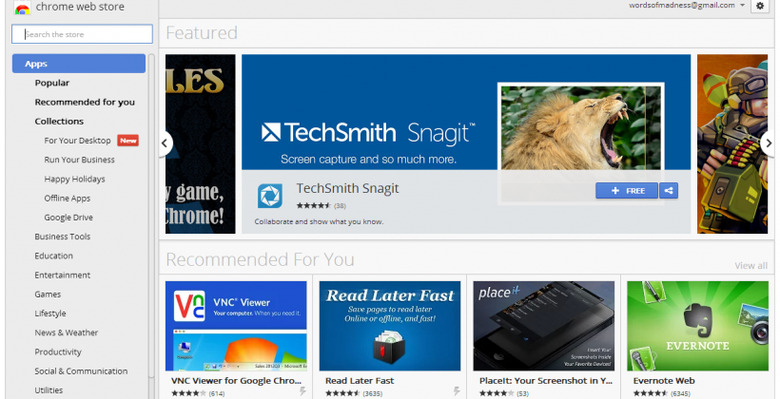Click PlaceIt star rating
The height and width of the screenshot is (399, 780).
click(496, 394)
